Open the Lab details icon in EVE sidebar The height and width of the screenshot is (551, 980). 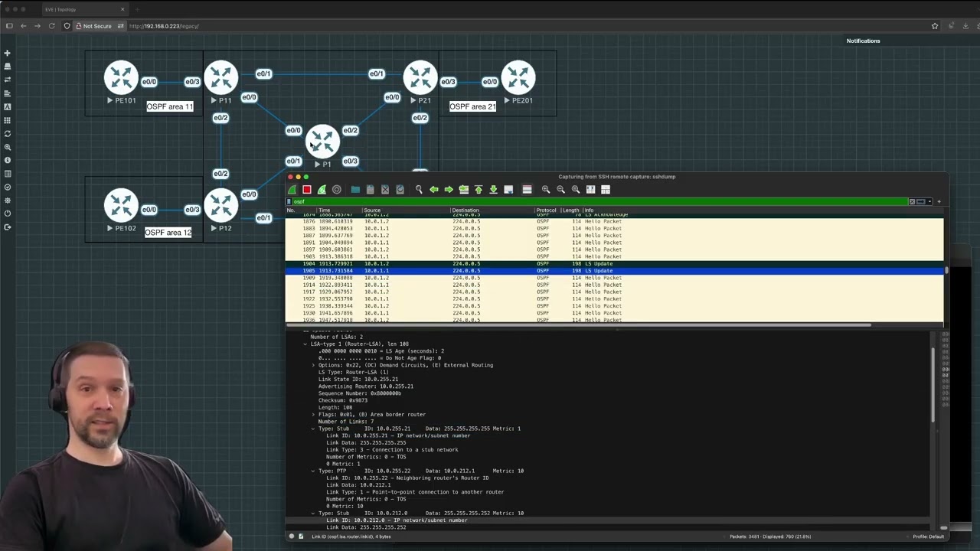click(8, 174)
